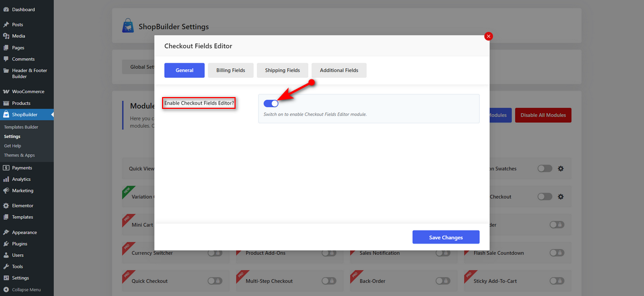
Task: Open the Pages icon in sidebar
Action: pos(5,48)
